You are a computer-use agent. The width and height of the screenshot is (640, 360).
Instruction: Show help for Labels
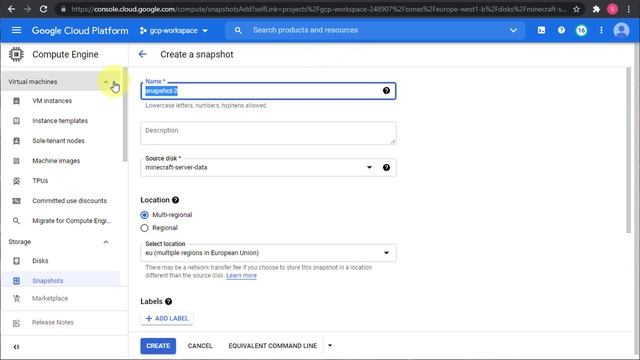click(168, 302)
